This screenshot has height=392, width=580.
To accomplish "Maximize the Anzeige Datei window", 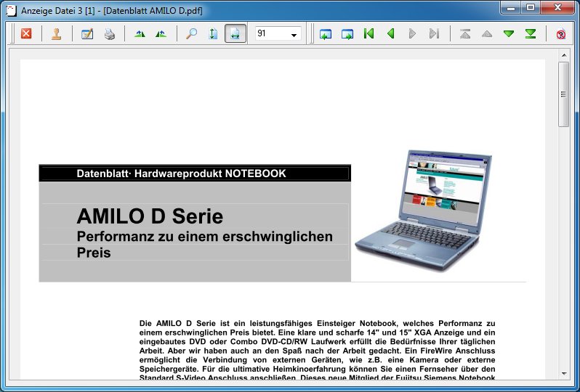I will 531,7.
